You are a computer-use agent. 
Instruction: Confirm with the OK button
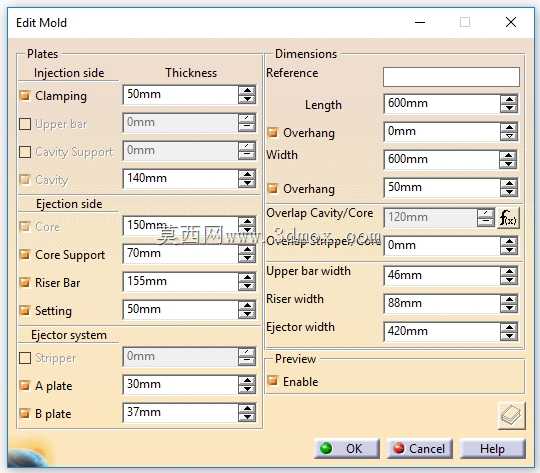tap(347, 449)
